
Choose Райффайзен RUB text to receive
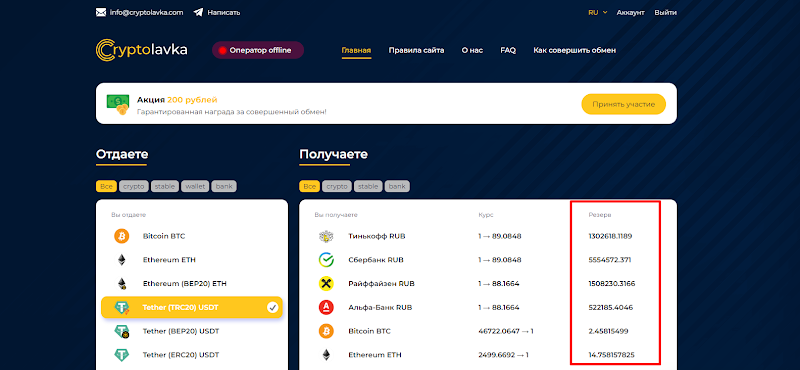[381, 283]
